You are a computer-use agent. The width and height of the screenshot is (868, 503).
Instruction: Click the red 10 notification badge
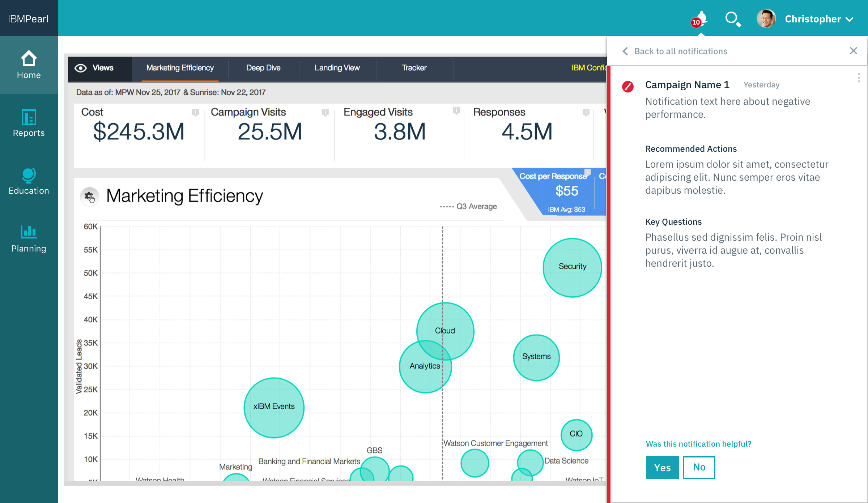(x=696, y=22)
